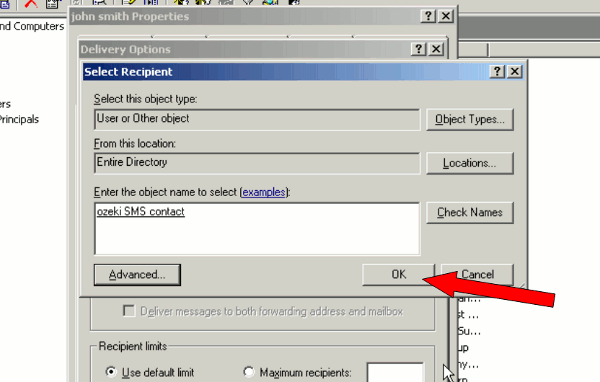
Task: Cancel the Select Recipient dialog
Action: pyautogui.click(x=477, y=274)
